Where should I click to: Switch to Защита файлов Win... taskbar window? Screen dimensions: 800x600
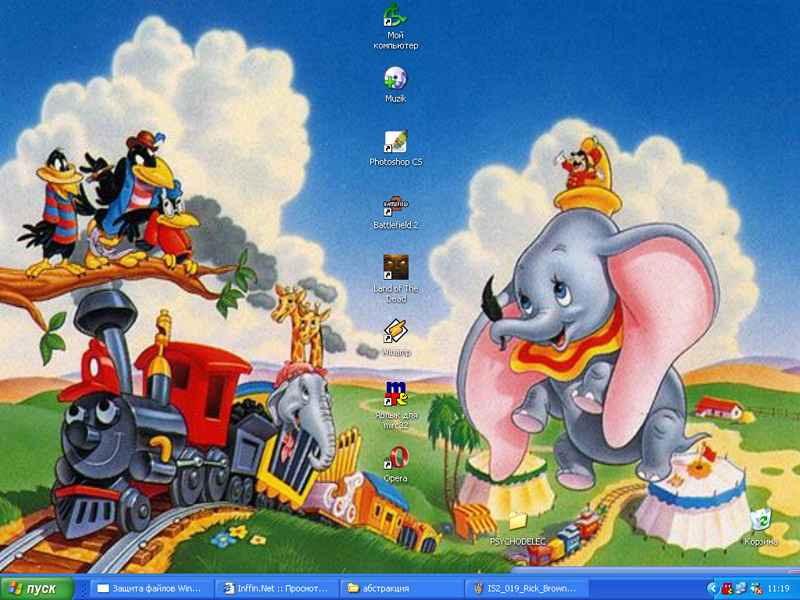coord(152,588)
